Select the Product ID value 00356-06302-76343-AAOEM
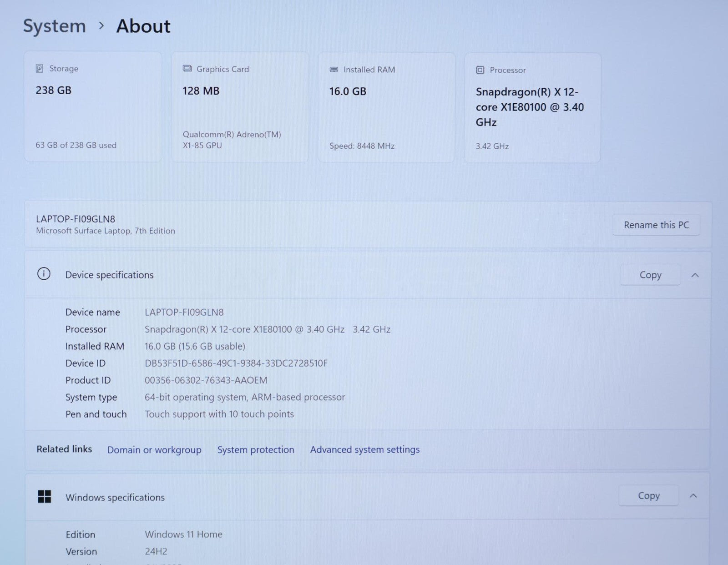728x565 pixels. pos(206,380)
